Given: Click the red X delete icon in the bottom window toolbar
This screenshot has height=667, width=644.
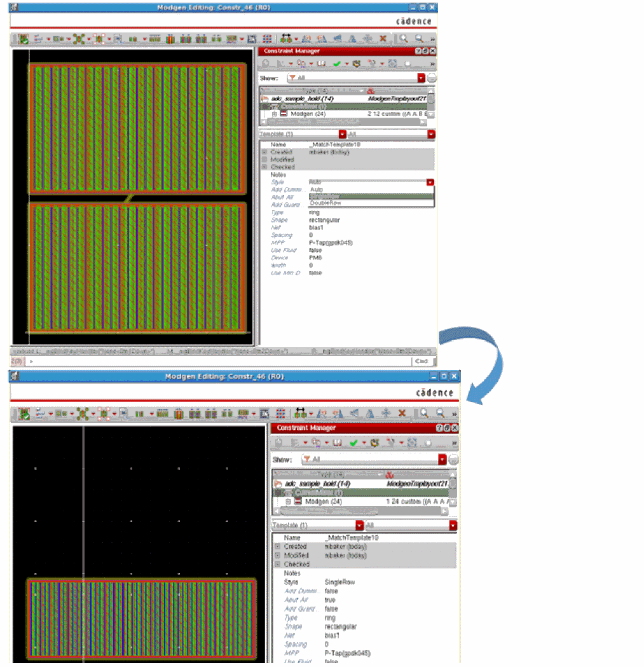Looking at the screenshot, I should (x=402, y=413).
